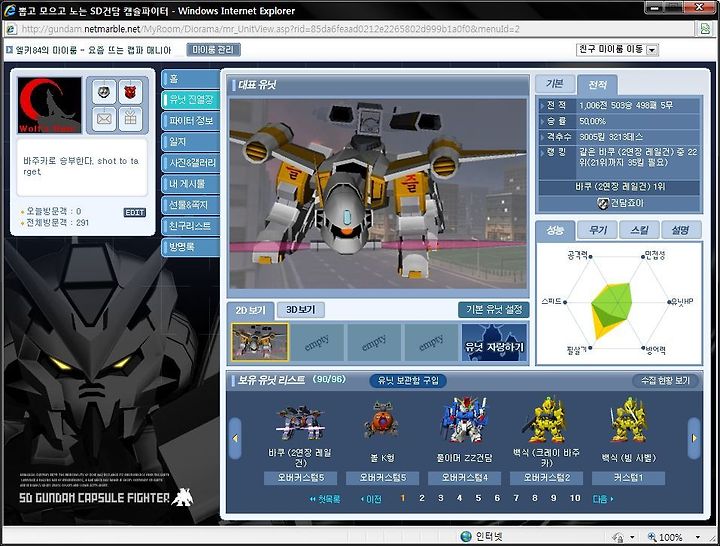Click the green page icon right of address bar
The image size is (720, 546).
click(x=705, y=29)
